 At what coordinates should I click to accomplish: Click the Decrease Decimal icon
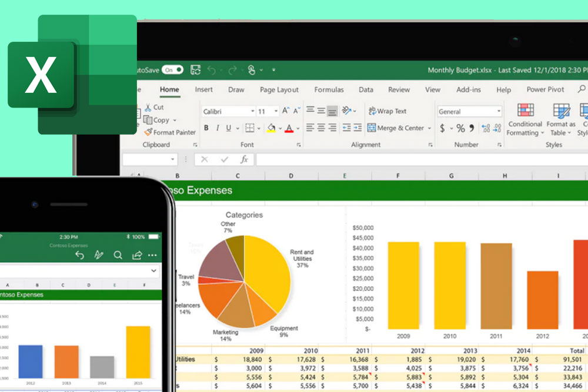(x=497, y=128)
